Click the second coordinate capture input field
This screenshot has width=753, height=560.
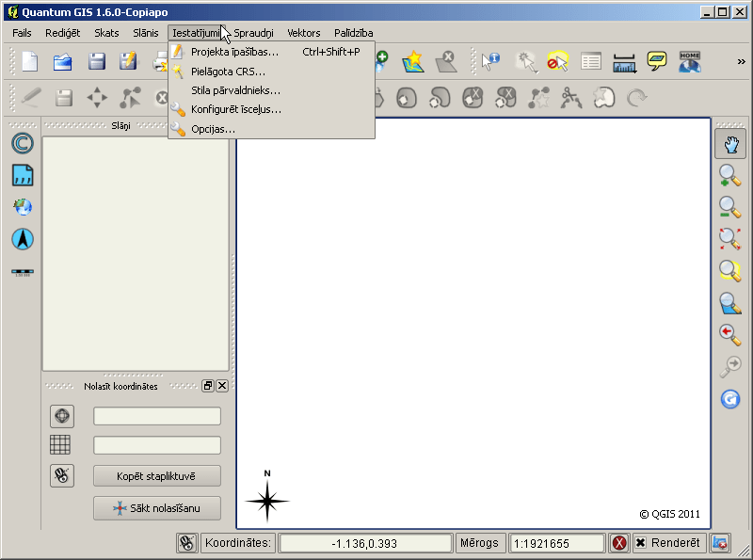(x=157, y=445)
